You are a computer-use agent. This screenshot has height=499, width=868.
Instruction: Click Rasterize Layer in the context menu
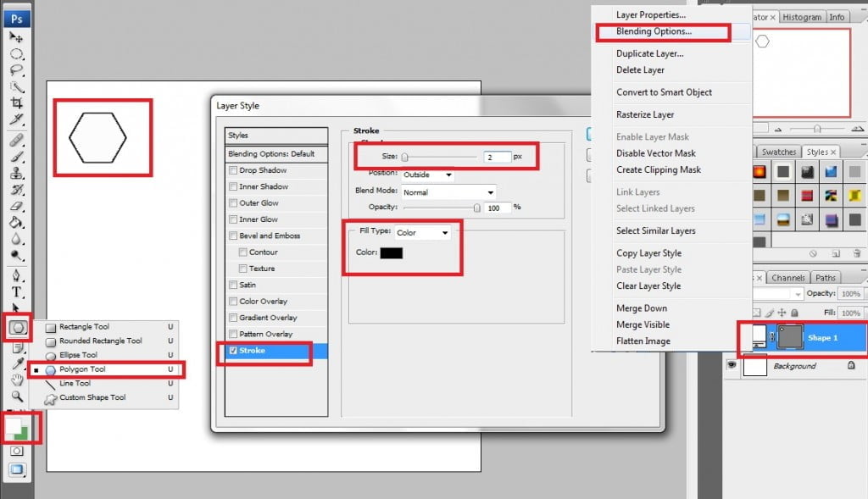pyautogui.click(x=645, y=114)
